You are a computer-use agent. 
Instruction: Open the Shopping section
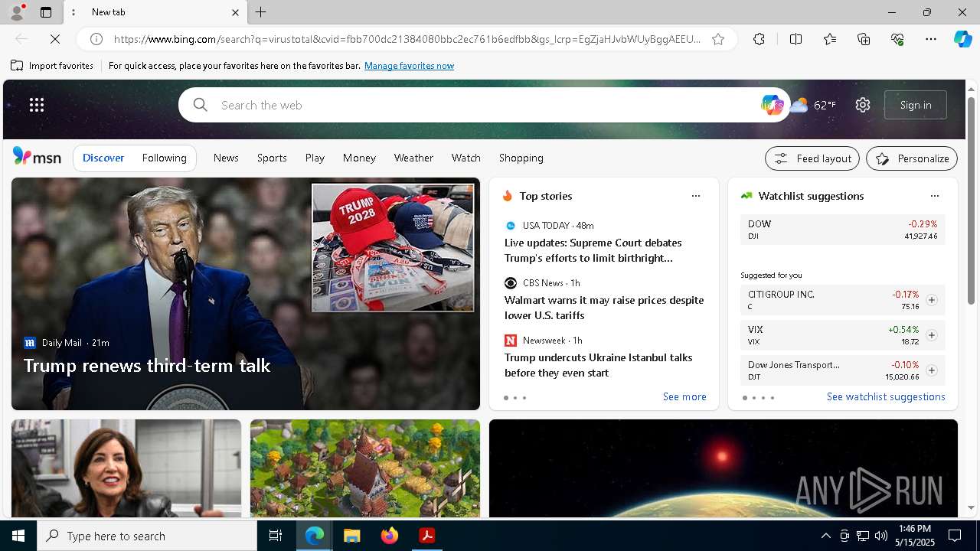(x=521, y=158)
